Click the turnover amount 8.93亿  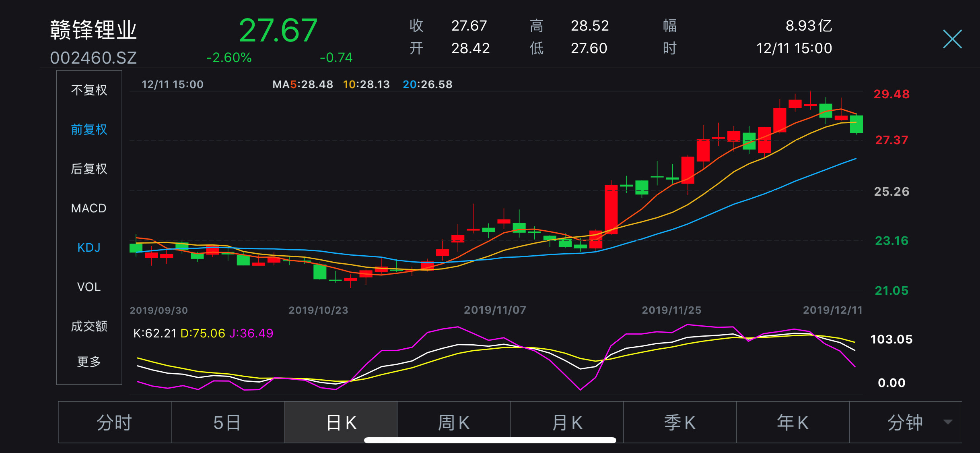click(809, 26)
